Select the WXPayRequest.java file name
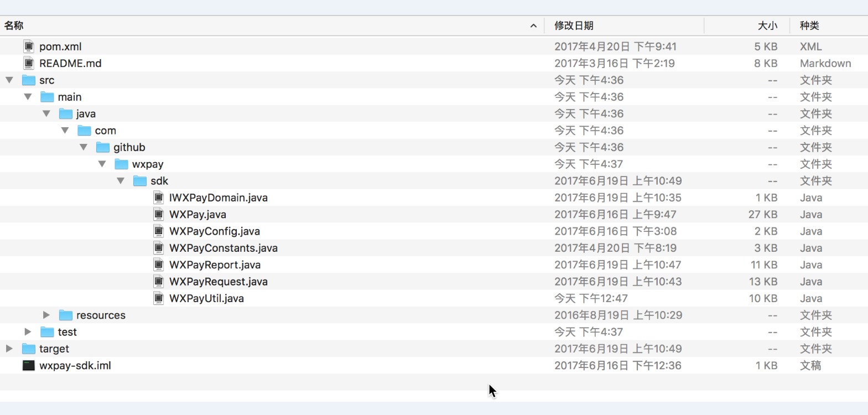The width and height of the screenshot is (868, 415). pos(219,282)
